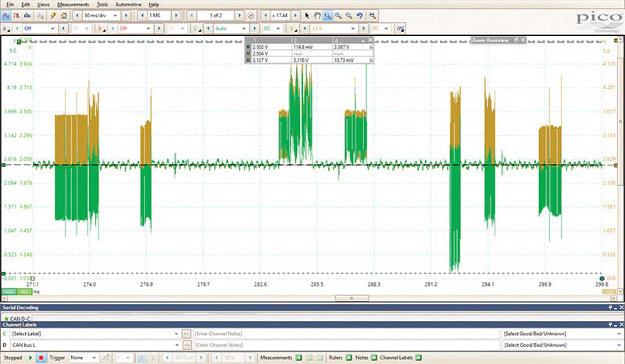Open Channel D DC coupling dropdown

386,28
